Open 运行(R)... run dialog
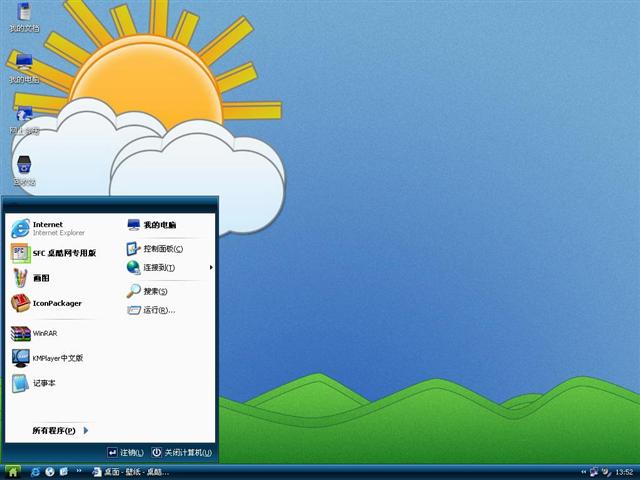The height and width of the screenshot is (480, 640). [151, 310]
